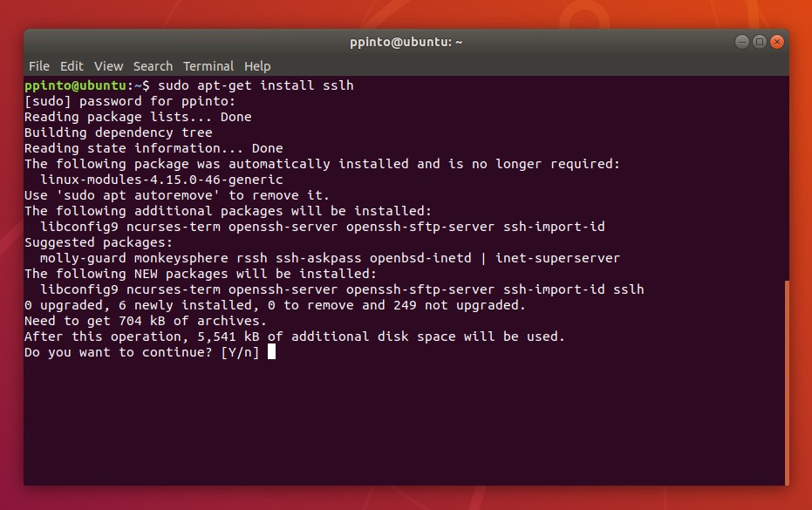The width and height of the screenshot is (812, 510).
Task: Click the orange close window icon
Action: [x=776, y=41]
